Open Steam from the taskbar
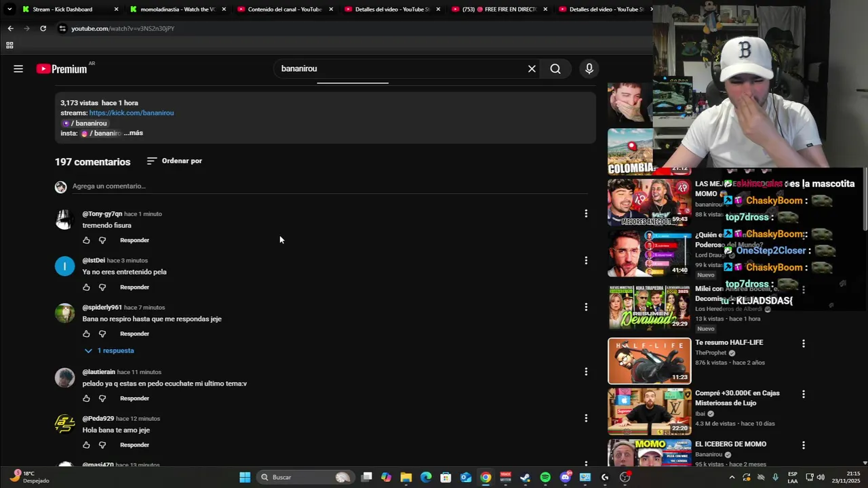Image resolution: width=868 pixels, height=488 pixels. point(525,477)
